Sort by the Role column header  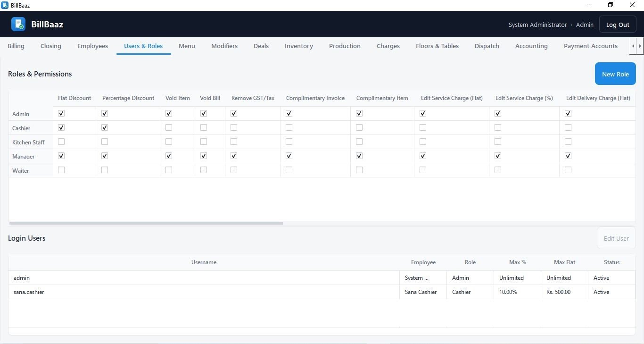[470, 262]
